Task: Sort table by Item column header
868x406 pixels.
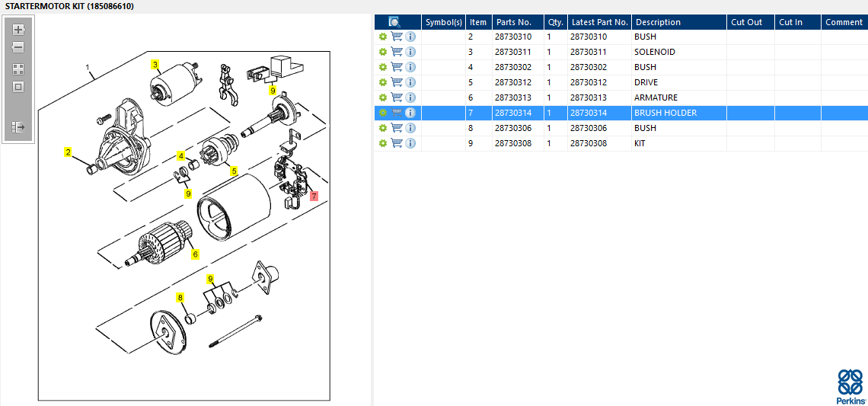Action: 478,22
